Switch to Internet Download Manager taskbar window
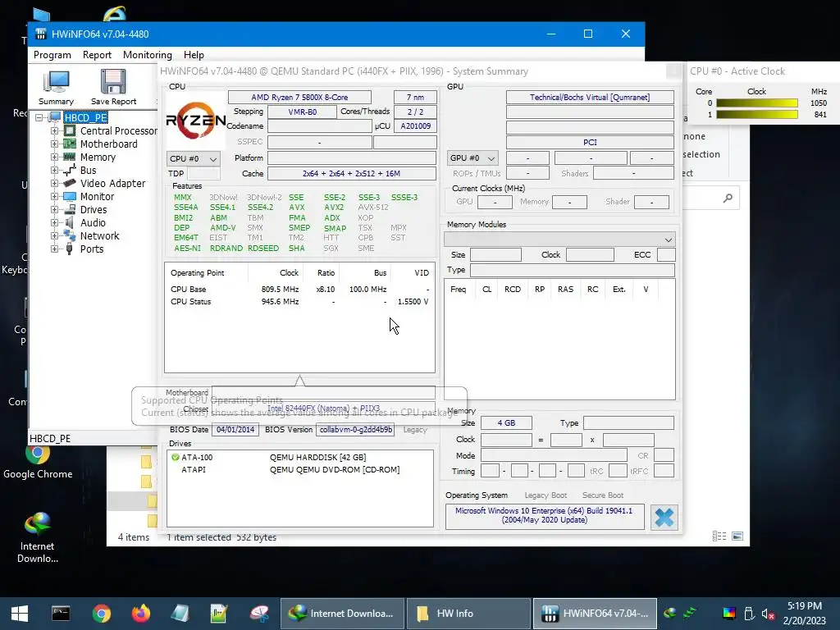The image size is (840, 630). coord(342,614)
